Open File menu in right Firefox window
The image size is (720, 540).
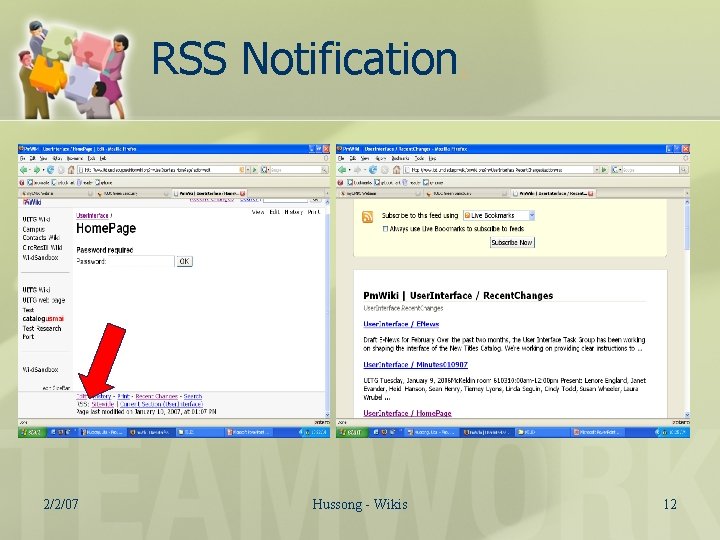[341, 158]
